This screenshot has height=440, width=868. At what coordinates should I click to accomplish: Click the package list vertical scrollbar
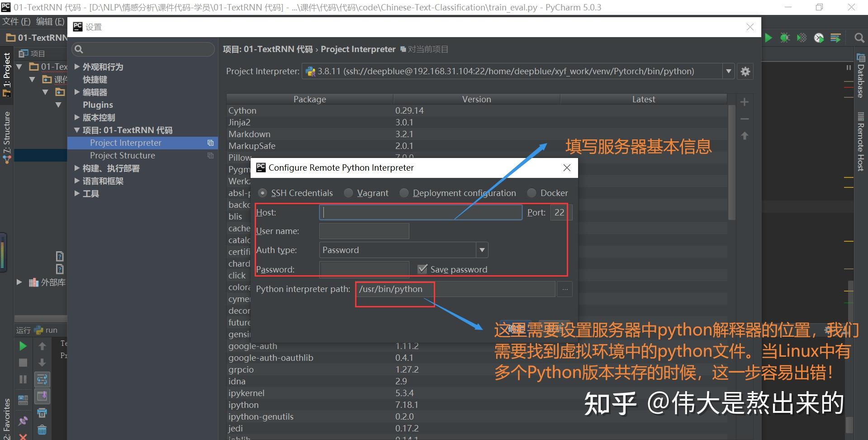click(x=731, y=163)
